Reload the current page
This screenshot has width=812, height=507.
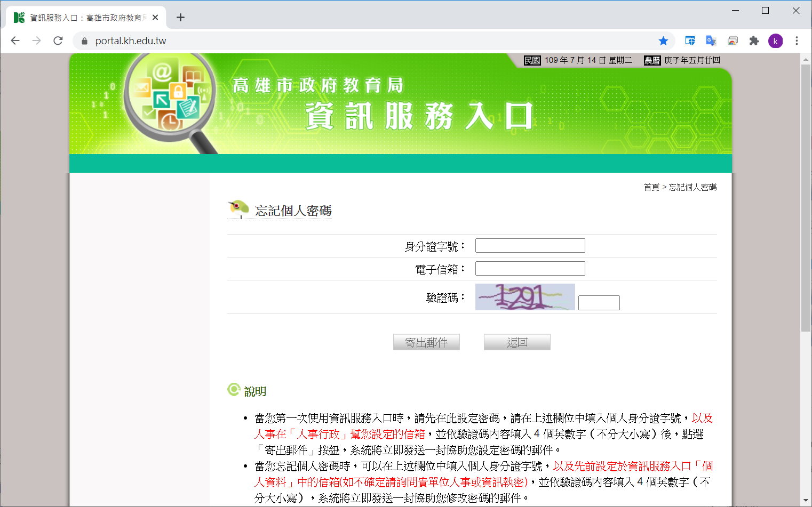(x=58, y=41)
